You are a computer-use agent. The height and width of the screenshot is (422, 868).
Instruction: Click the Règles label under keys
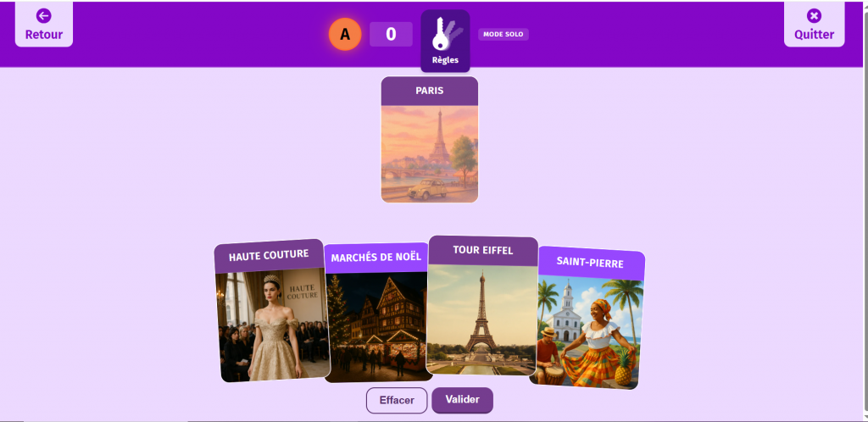click(446, 59)
